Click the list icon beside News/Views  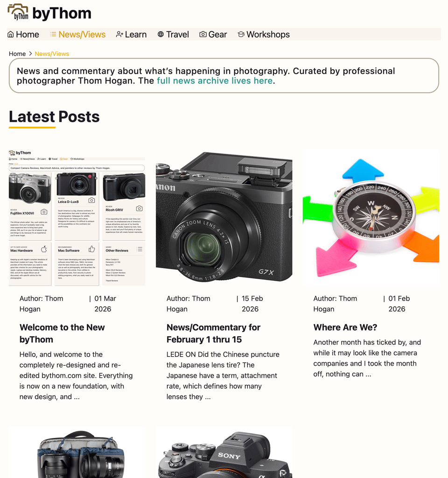point(53,34)
